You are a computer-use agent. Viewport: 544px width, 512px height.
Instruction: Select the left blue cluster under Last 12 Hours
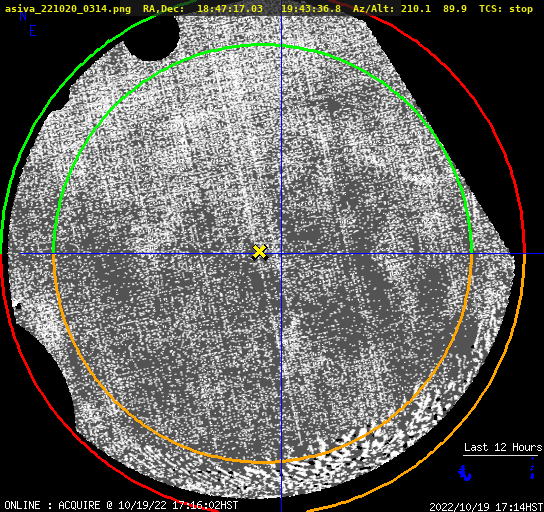tap(464, 473)
